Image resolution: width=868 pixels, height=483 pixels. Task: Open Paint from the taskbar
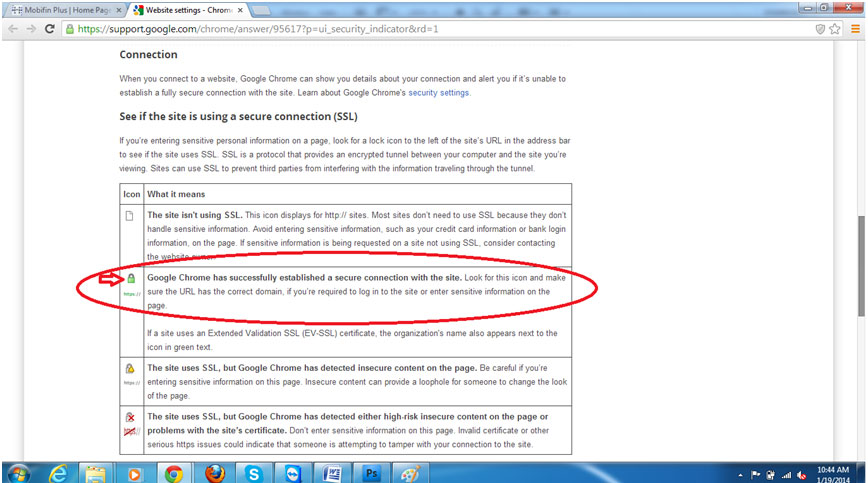pos(410,474)
